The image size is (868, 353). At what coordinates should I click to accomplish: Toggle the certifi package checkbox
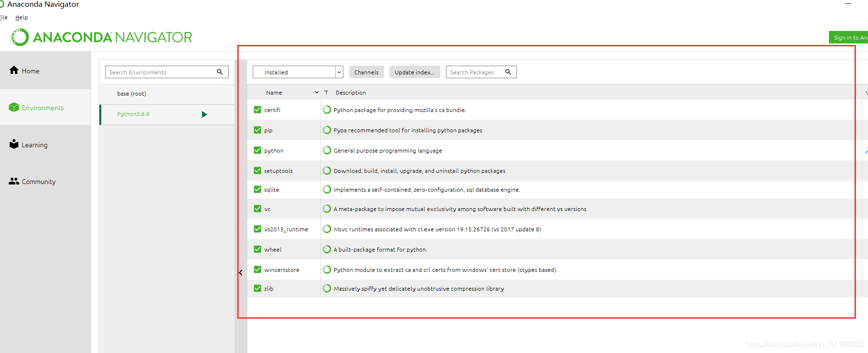pos(258,110)
